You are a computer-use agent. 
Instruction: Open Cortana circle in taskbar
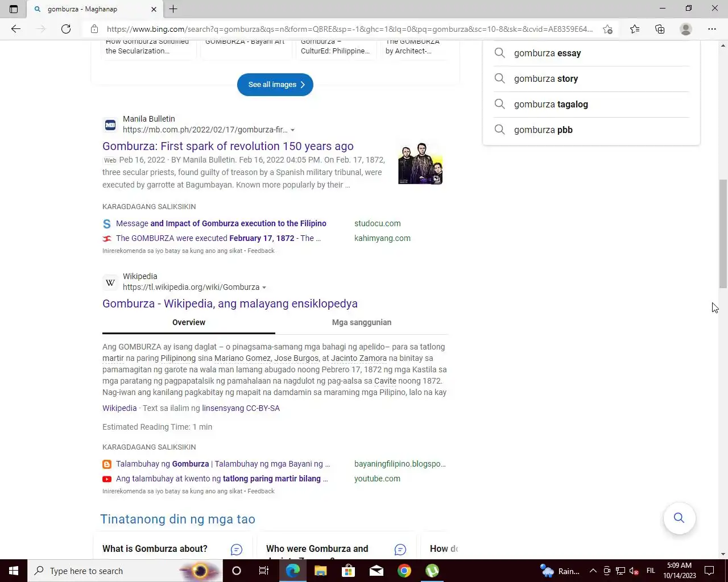(237, 571)
